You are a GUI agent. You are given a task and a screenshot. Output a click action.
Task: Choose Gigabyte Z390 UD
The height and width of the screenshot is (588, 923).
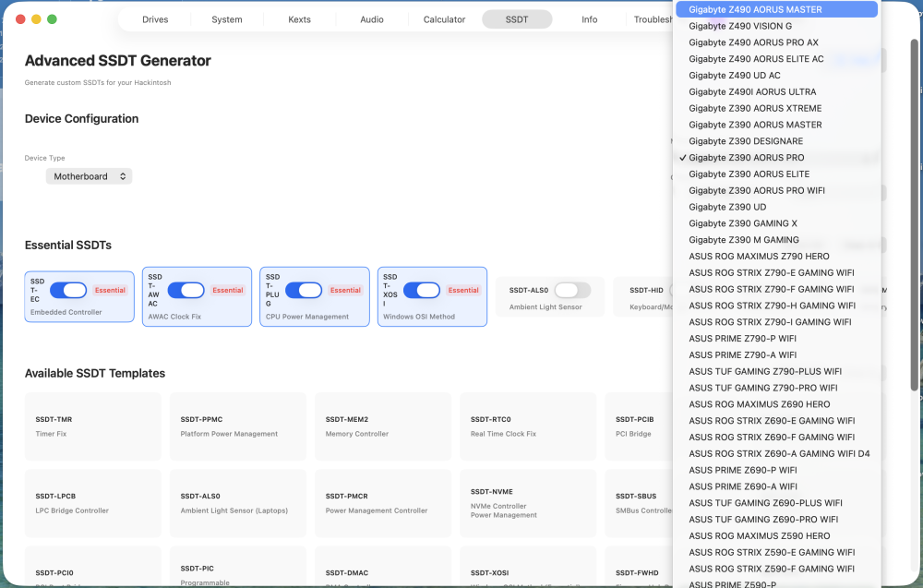coord(776,207)
